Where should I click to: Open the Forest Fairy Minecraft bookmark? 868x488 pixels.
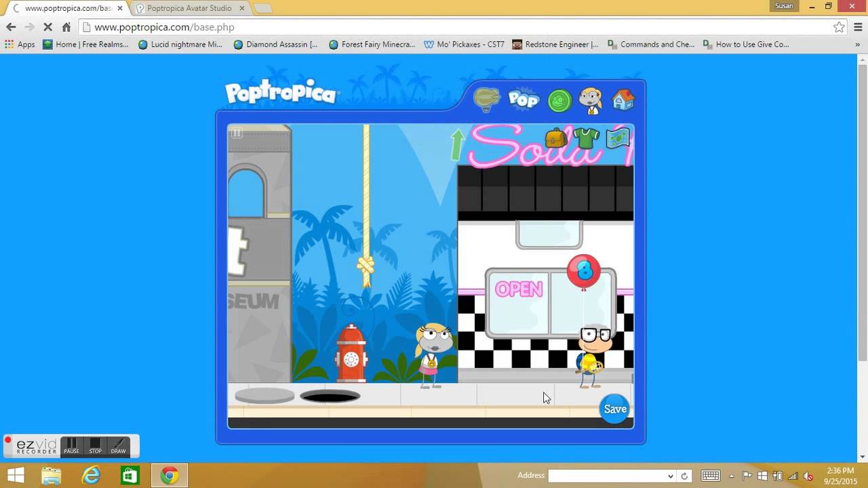[372, 44]
